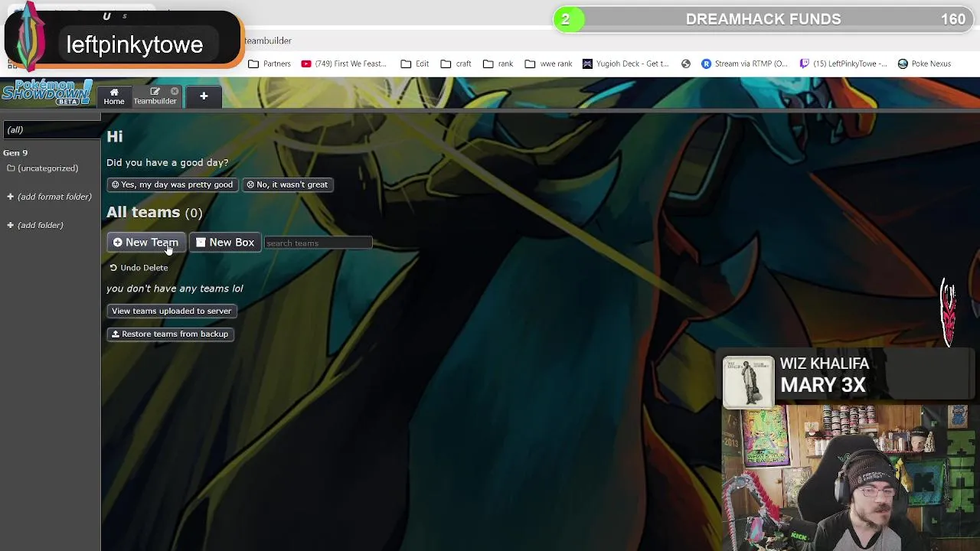Screen dimensions: 980x551
Task: Open LeftPinkyTowe Twitch bookmark
Action: [x=843, y=64]
